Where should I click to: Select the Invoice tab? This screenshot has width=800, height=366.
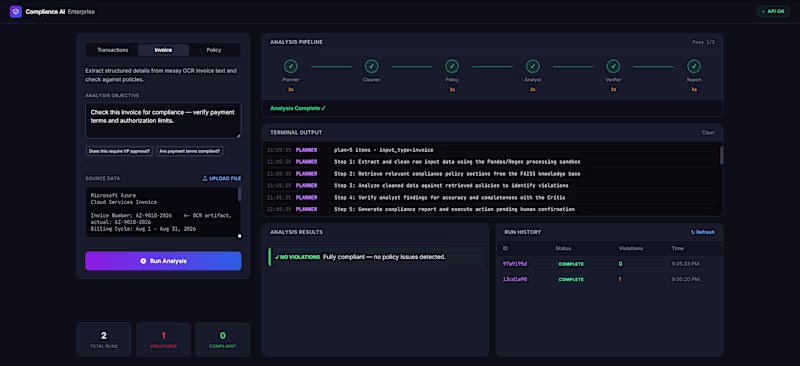[163, 50]
